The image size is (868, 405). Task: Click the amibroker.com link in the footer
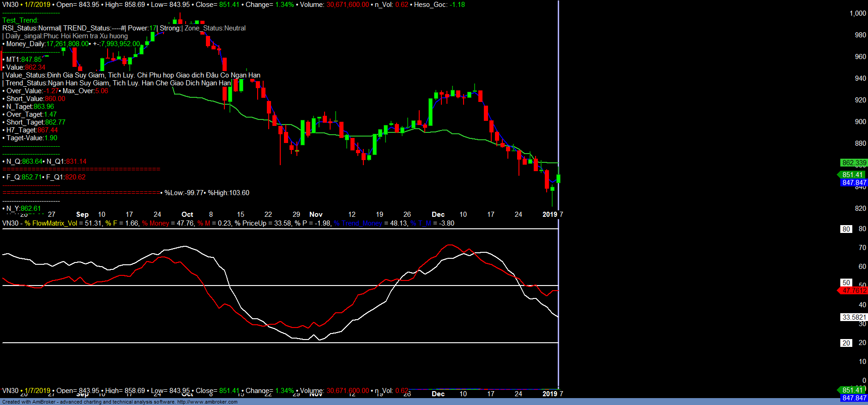(x=207, y=402)
